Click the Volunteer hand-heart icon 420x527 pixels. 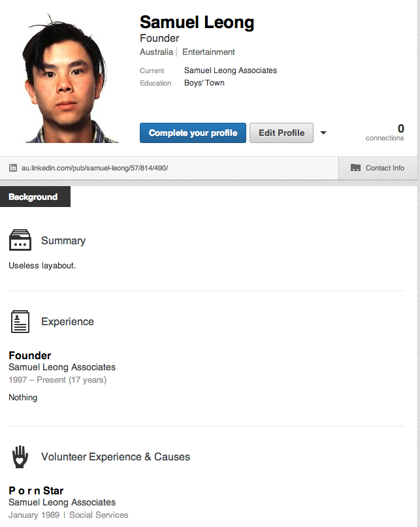point(20,456)
